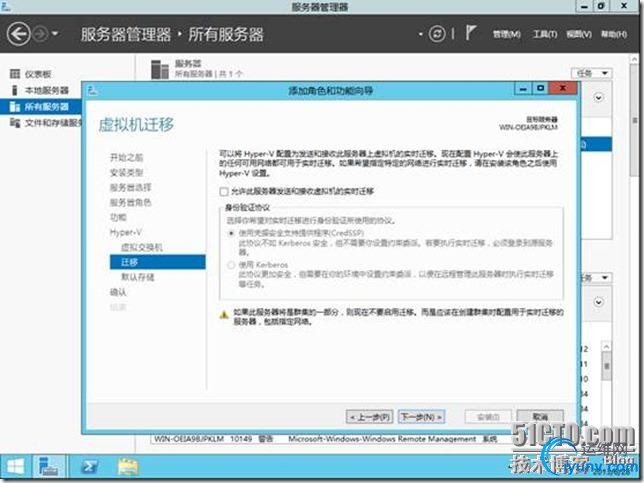Open the 帮助(H) menu
This screenshot has width=644, height=483.
pos(614,34)
